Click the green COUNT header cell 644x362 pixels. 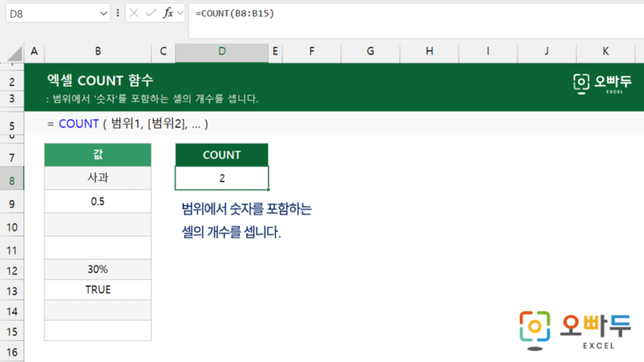tap(221, 155)
